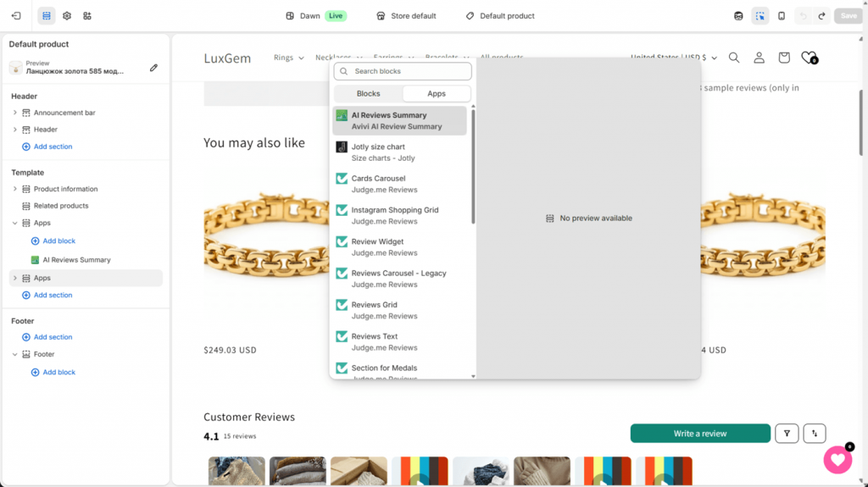Open the app embeds icon
The image size is (868, 487).
click(x=87, y=16)
